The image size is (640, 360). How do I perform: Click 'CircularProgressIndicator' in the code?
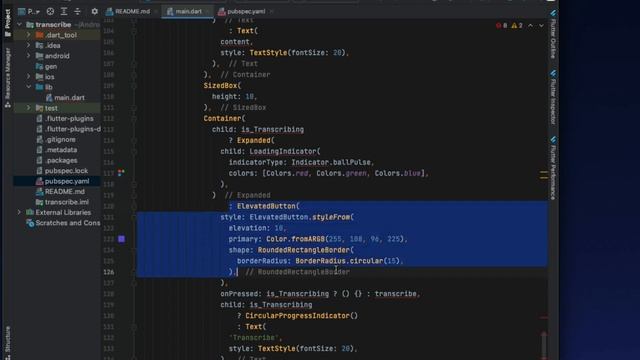click(x=297, y=316)
